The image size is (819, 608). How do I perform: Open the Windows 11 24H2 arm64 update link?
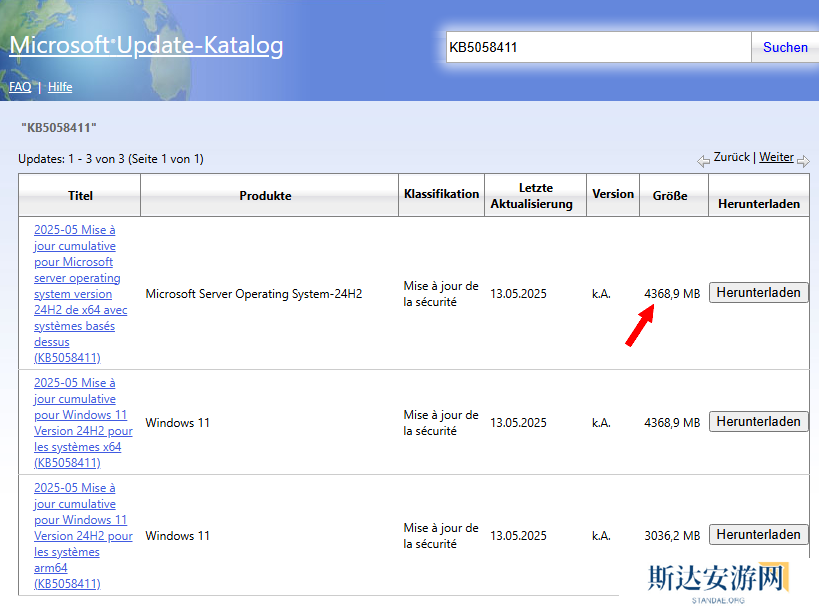point(82,536)
